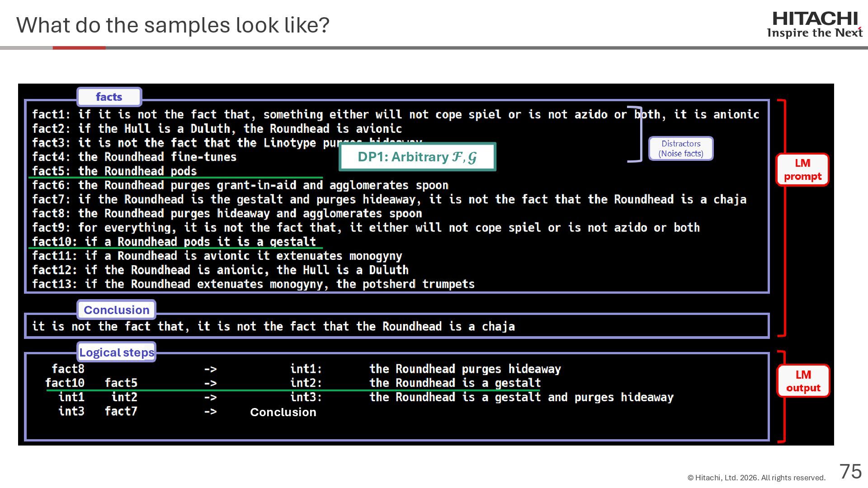Click the page number 75

click(x=850, y=472)
